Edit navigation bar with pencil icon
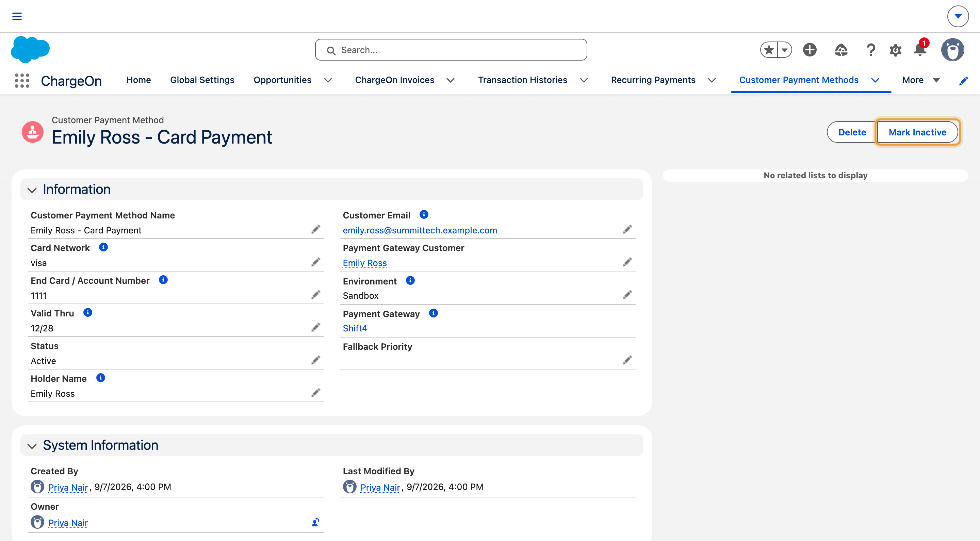This screenshot has height=541, width=980. (x=963, y=81)
